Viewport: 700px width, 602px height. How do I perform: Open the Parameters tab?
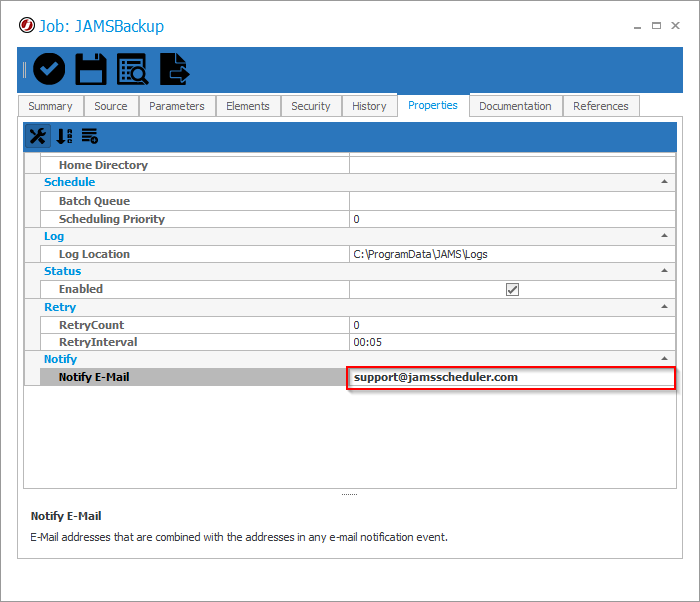click(x=177, y=106)
